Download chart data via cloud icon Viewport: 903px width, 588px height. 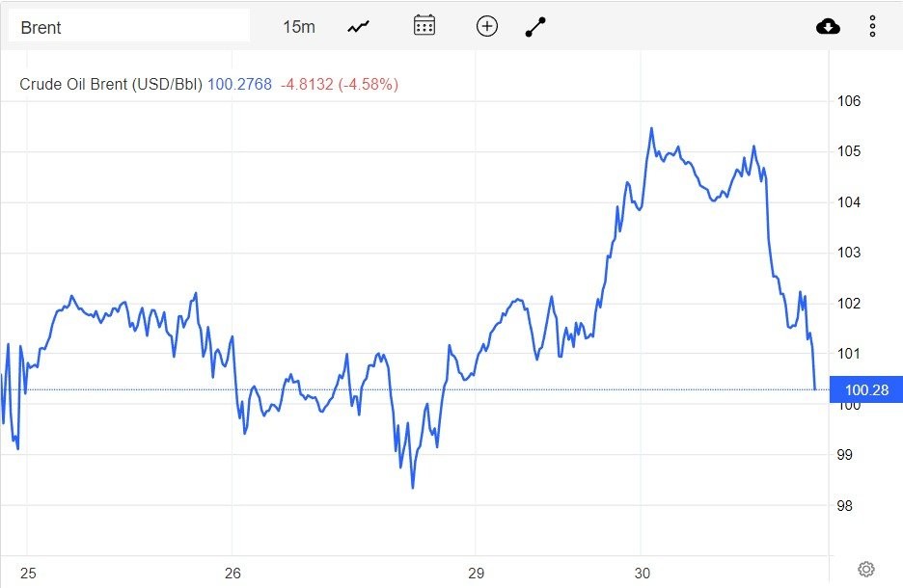point(828,26)
